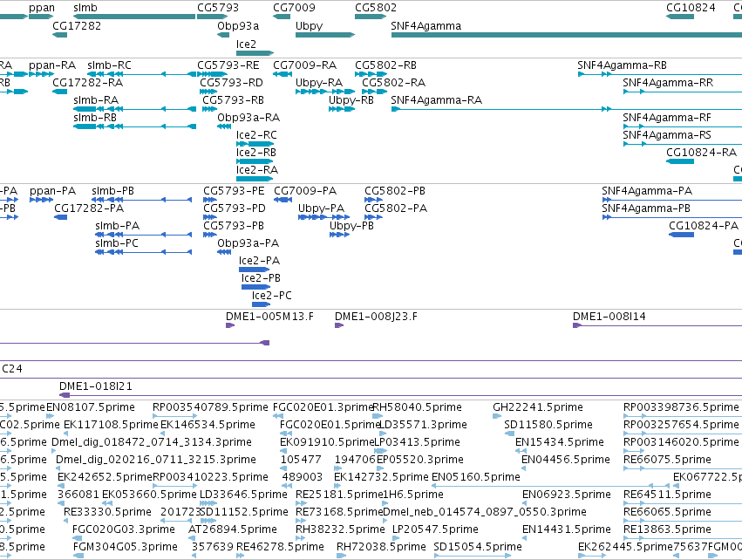Click the Ice2-PC protein label
This screenshot has height=560, width=742.
pyautogui.click(x=272, y=296)
